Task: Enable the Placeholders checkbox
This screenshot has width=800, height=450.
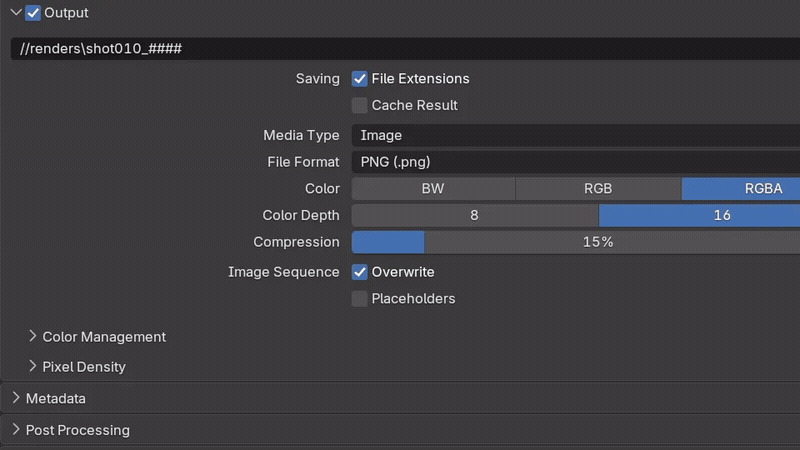Action: [360, 298]
